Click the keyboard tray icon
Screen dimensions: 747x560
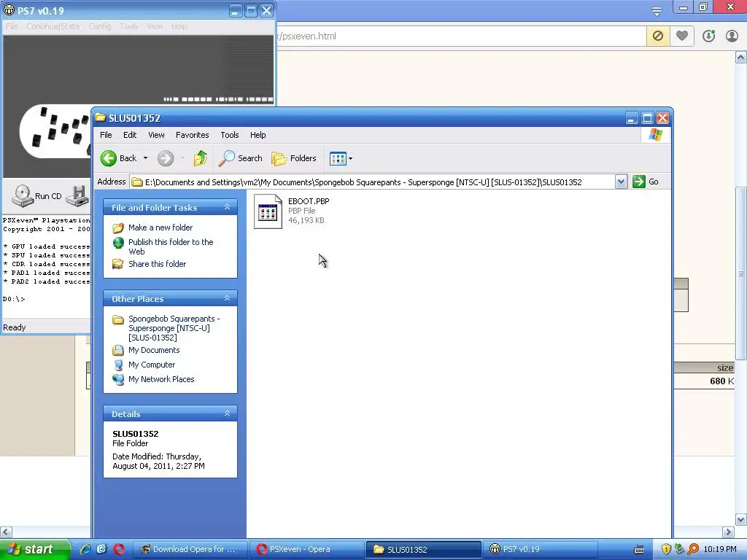coord(639,550)
